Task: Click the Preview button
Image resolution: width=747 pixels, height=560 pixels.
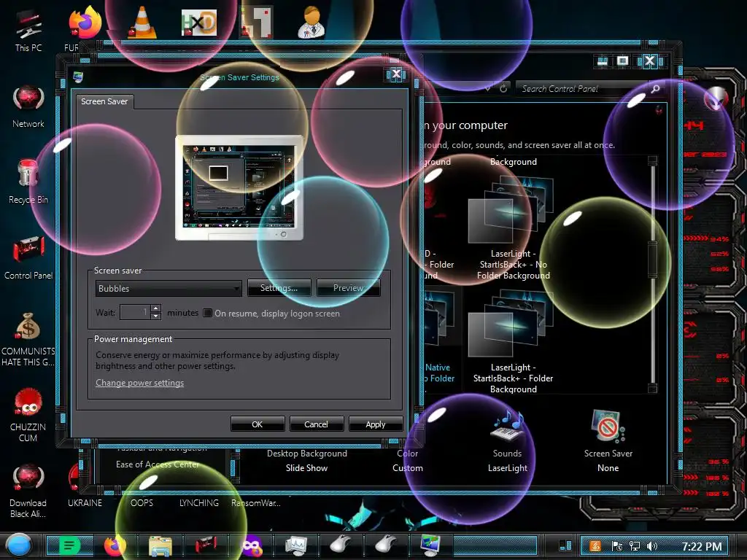Action: pyautogui.click(x=348, y=287)
